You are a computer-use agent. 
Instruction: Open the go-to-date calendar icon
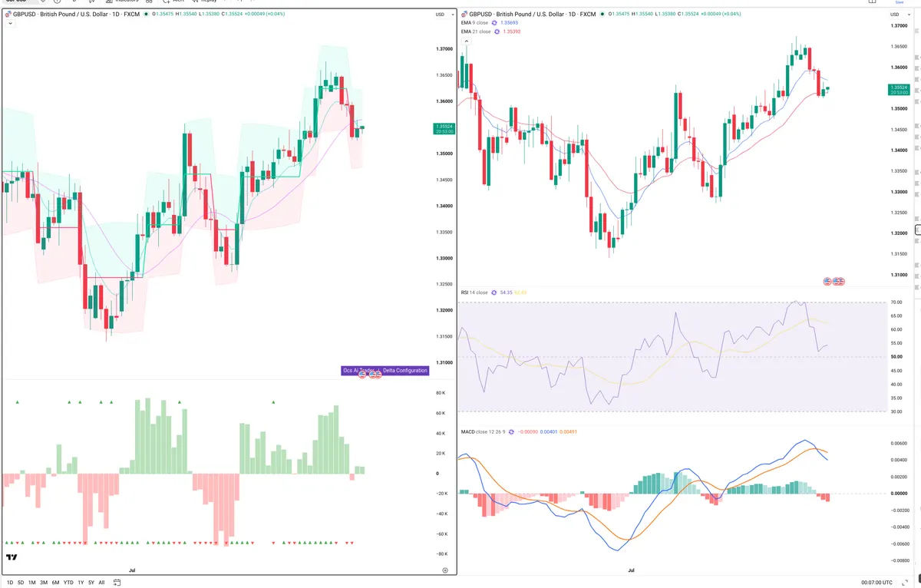(117, 583)
